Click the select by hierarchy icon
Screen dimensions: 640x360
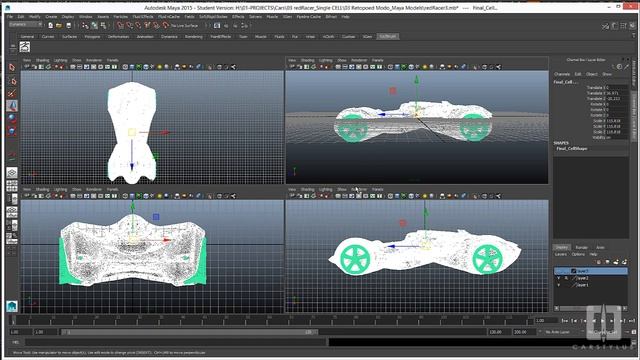coord(85,25)
